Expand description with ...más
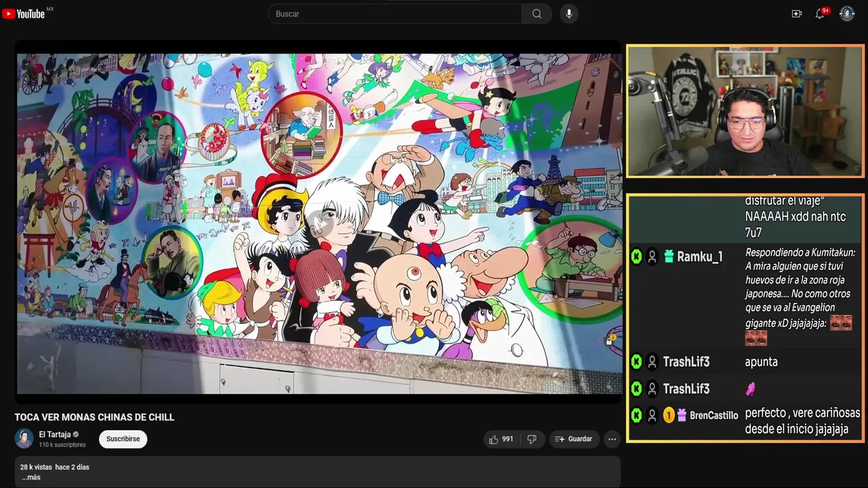 coord(31,477)
